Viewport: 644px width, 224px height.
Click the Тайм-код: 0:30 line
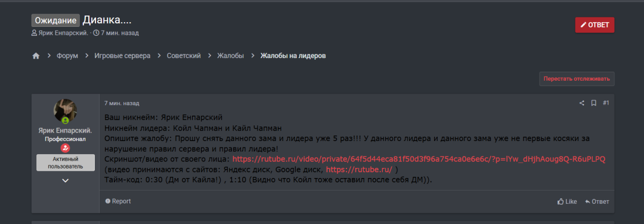click(x=268, y=180)
